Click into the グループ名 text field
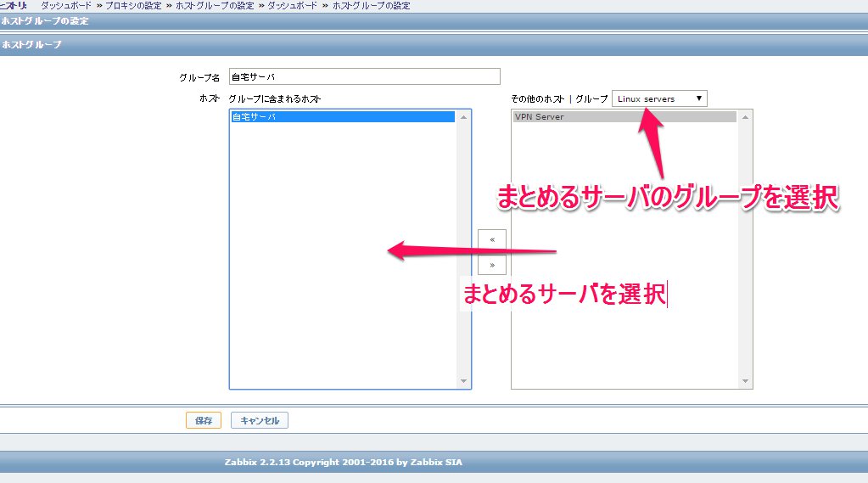Screen dimensions: 868x483 364,76
